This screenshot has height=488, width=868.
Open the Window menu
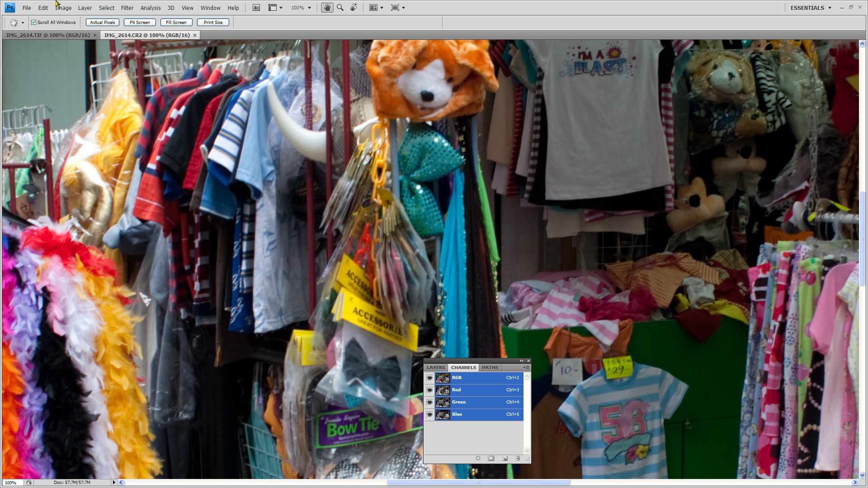[x=210, y=8]
